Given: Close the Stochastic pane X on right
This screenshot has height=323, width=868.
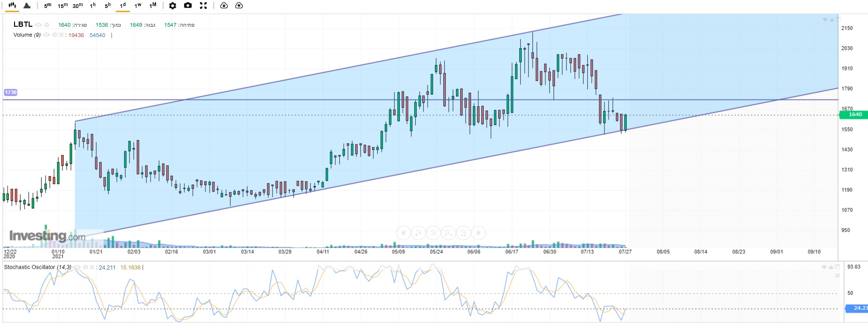Looking at the screenshot, I should [838, 276].
